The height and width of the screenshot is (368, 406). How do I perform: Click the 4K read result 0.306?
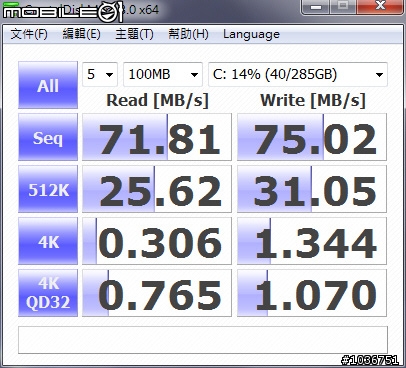(157, 241)
